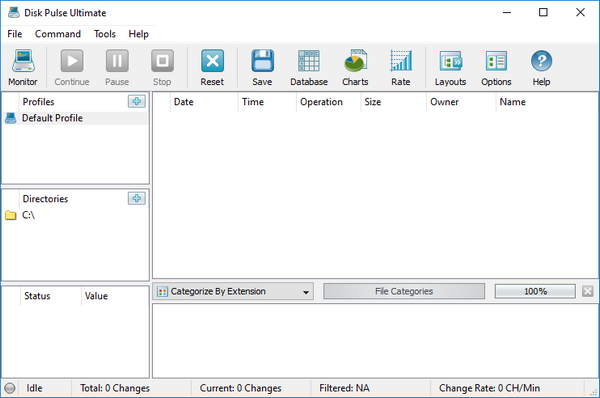The height and width of the screenshot is (398, 600).
Task: Open the Layouts toolbar icon
Action: pos(450,61)
